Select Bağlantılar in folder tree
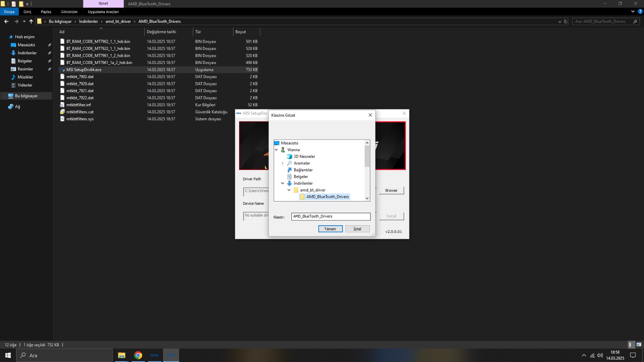 click(303, 170)
